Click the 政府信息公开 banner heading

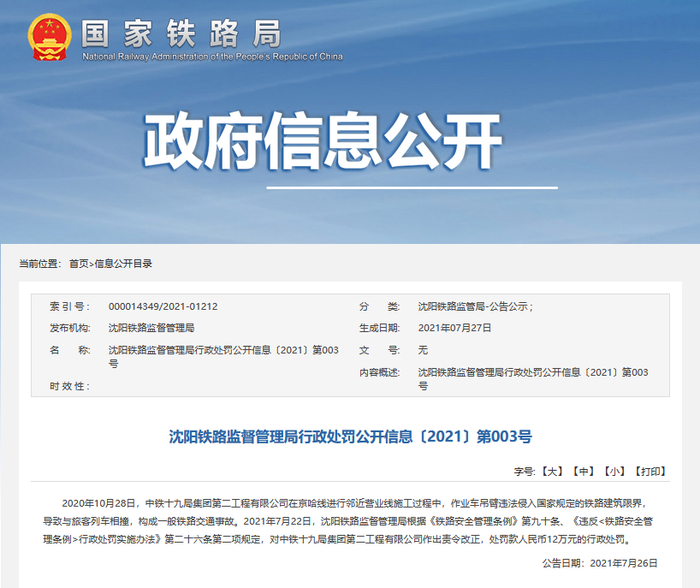(322, 141)
